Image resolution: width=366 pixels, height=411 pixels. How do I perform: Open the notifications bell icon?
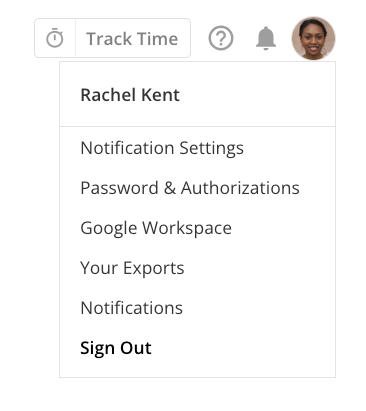(266, 38)
